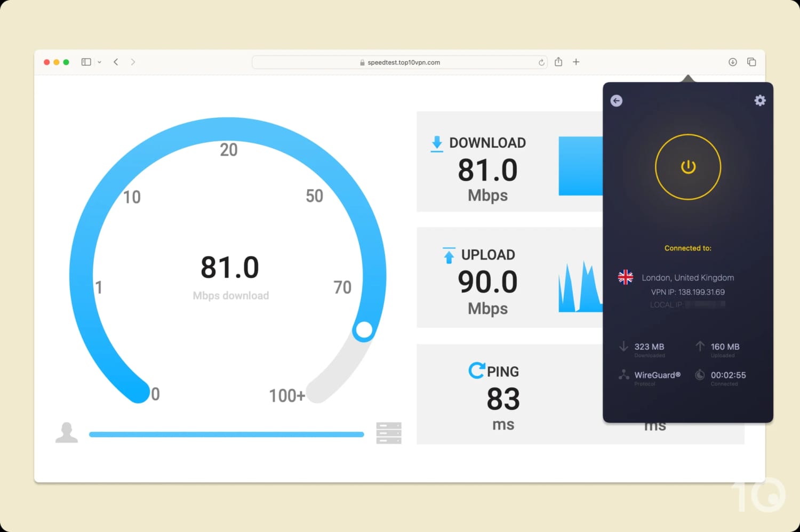
Task: Click the WireGuard protocol label
Action: pyautogui.click(x=658, y=375)
